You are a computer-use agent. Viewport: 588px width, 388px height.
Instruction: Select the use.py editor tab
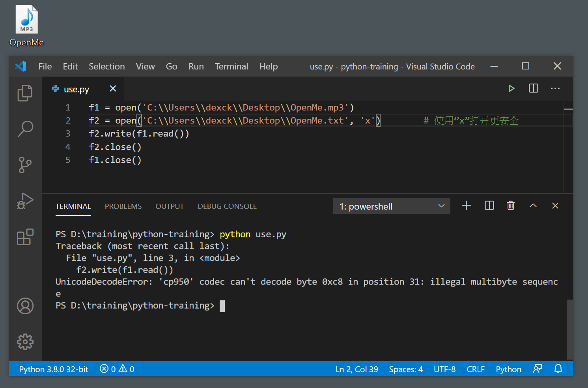[83, 89]
